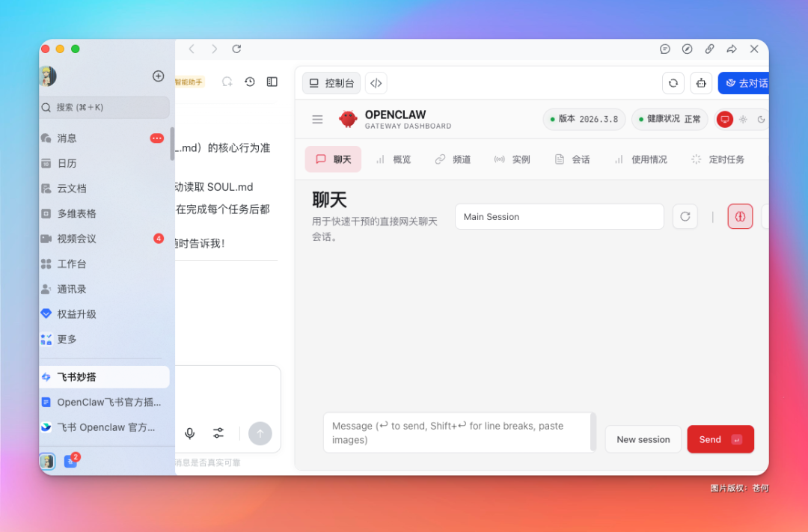Click the microphone icon in the chat input

[189, 433]
